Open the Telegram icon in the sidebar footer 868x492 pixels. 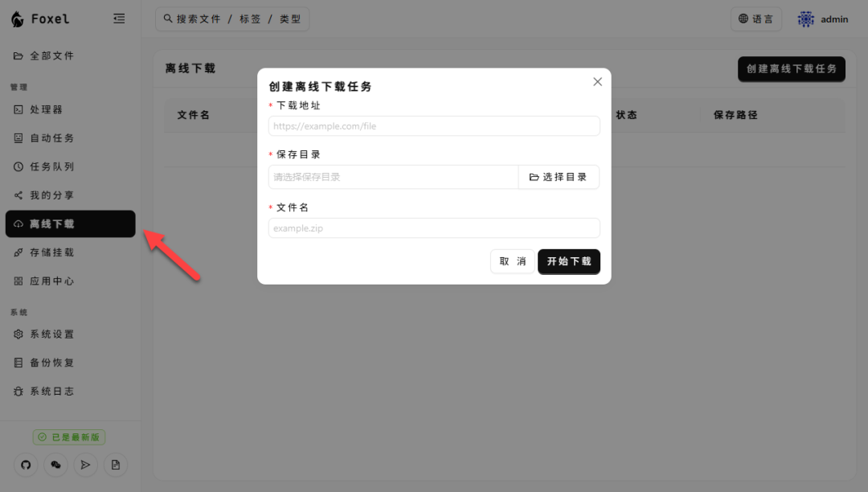pos(85,465)
